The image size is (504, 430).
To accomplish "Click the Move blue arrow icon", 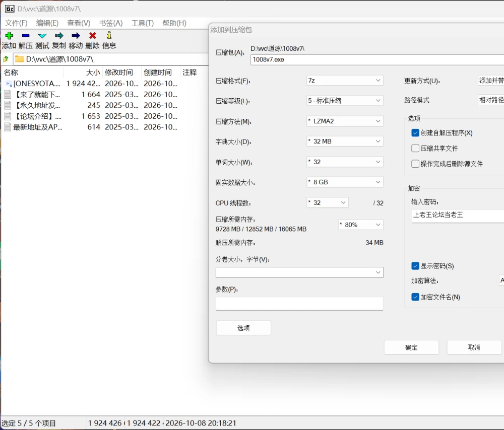I will pos(76,36).
